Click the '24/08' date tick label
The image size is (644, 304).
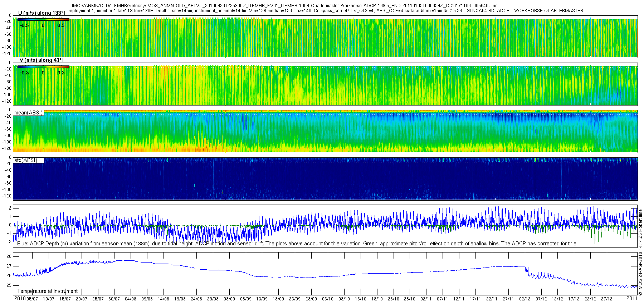pos(196,299)
